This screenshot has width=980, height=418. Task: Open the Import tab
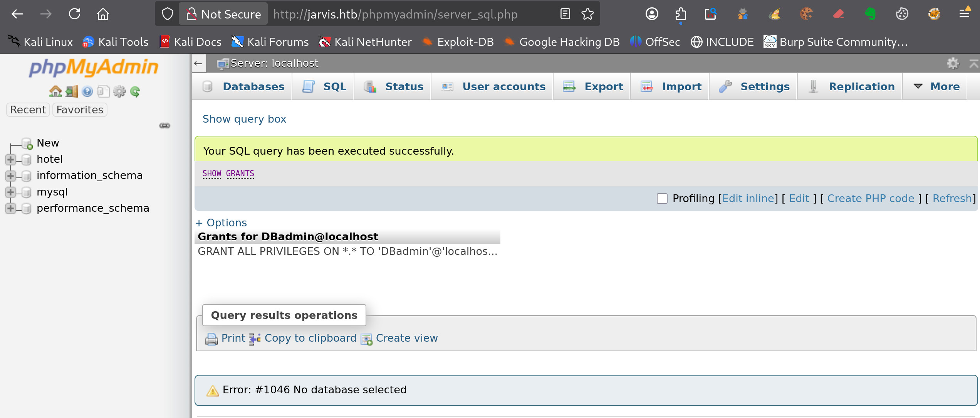670,86
